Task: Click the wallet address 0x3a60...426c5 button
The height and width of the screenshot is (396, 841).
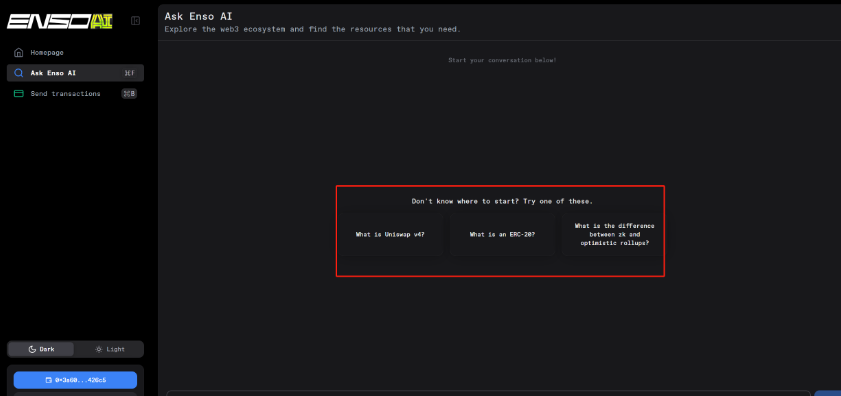Action: [x=75, y=380]
